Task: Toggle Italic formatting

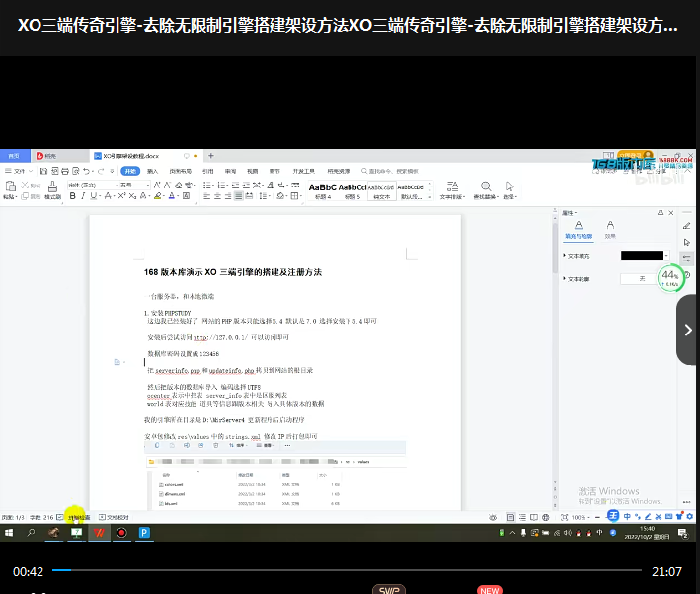Action: pos(83,196)
